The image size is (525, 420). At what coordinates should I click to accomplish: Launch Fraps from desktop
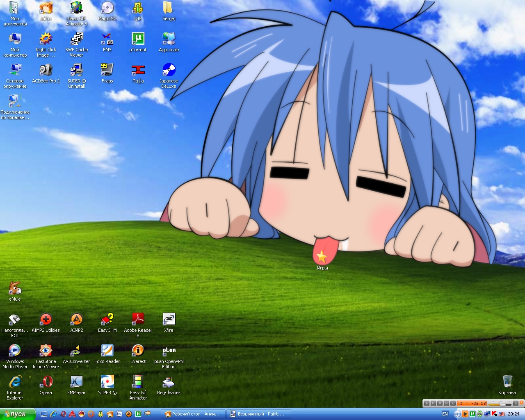click(x=107, y=73)
